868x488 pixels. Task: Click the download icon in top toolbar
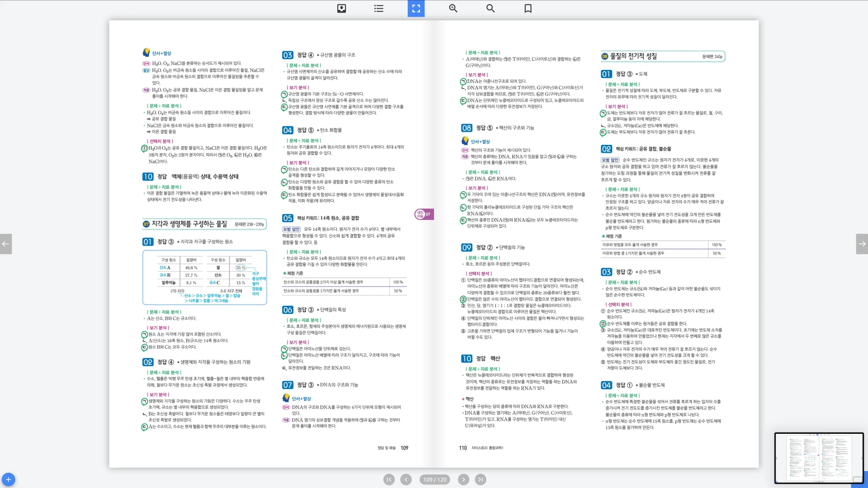[342, 8]
